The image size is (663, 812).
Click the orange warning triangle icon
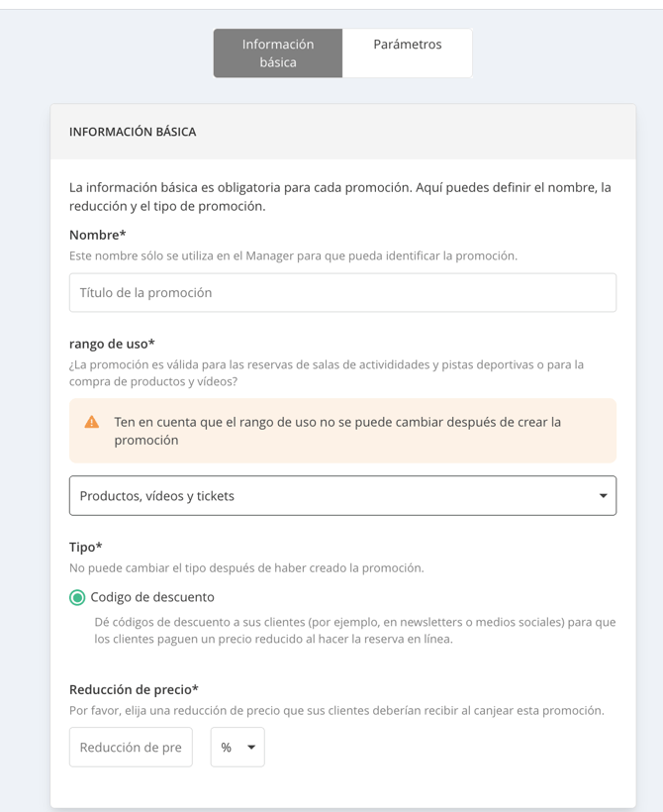(92, 422)
